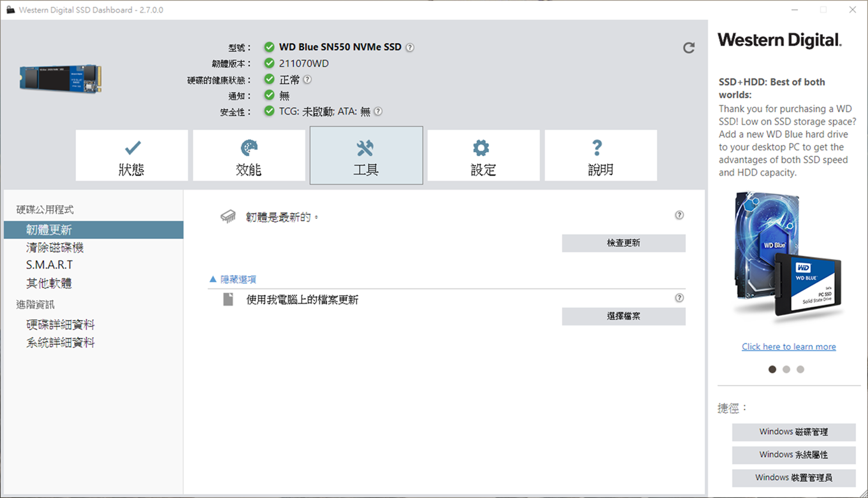Screen dimensions: 868x498
Task: Open the 說明 help tab
Action: tap(600, 156)
